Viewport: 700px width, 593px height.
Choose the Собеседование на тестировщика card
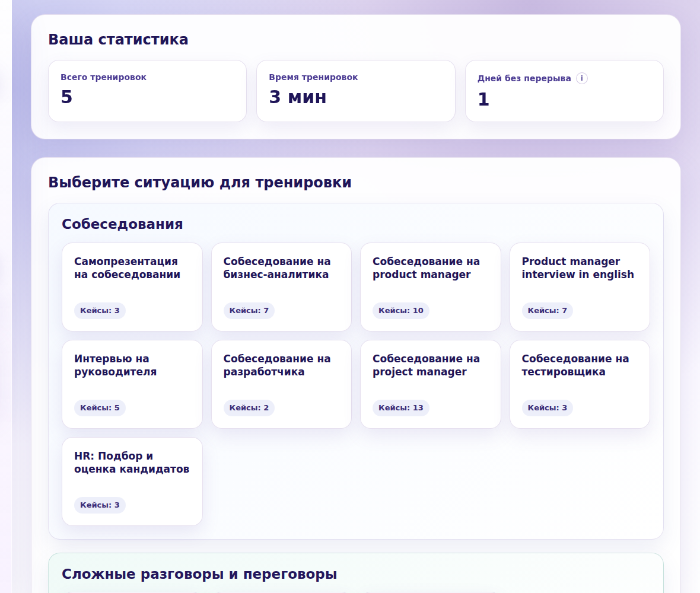pos(580,384)
